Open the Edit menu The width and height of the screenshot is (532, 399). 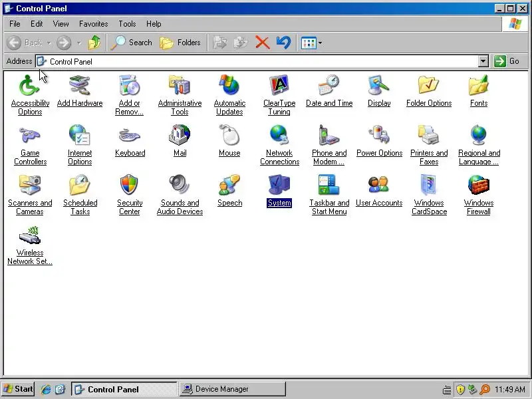[37, 24]
